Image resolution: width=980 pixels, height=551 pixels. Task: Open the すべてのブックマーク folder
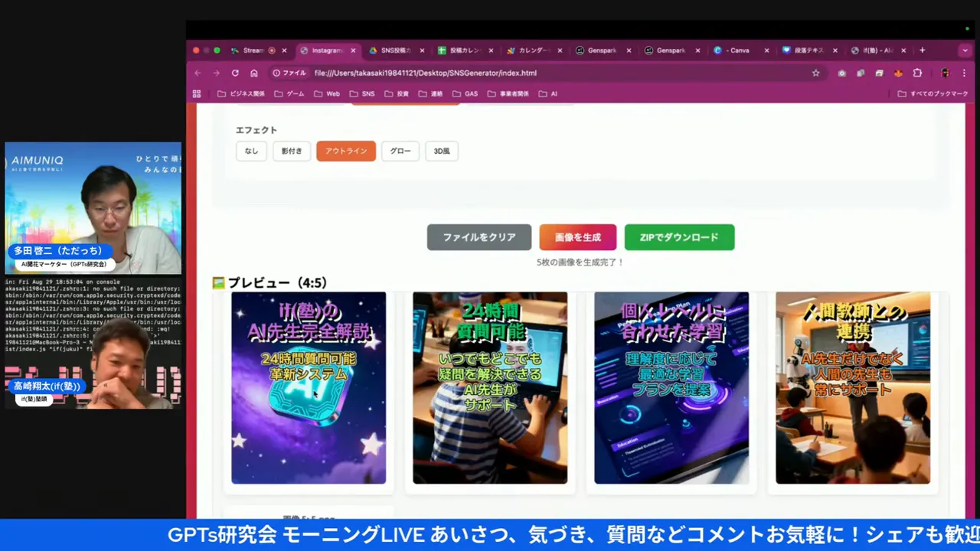(933, 94)
